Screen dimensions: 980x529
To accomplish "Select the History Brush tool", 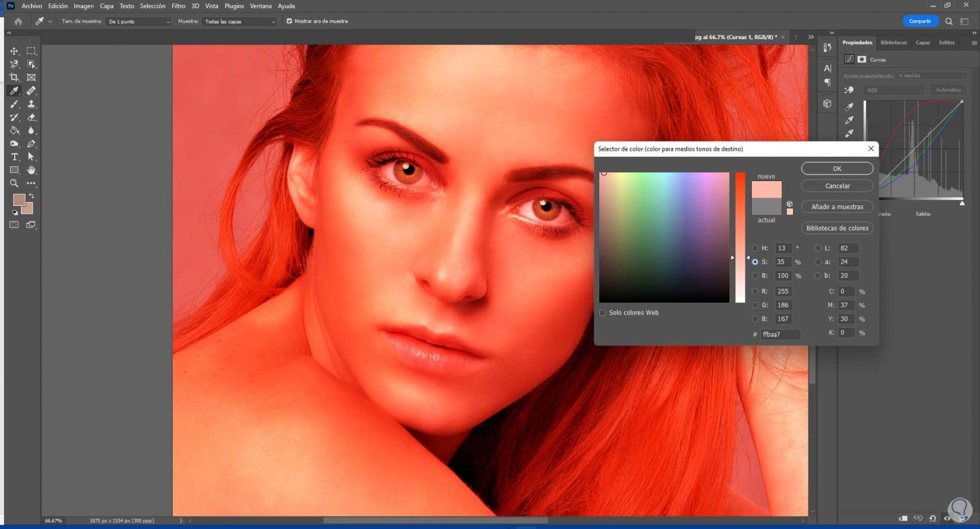I will [x=14, y=118].
